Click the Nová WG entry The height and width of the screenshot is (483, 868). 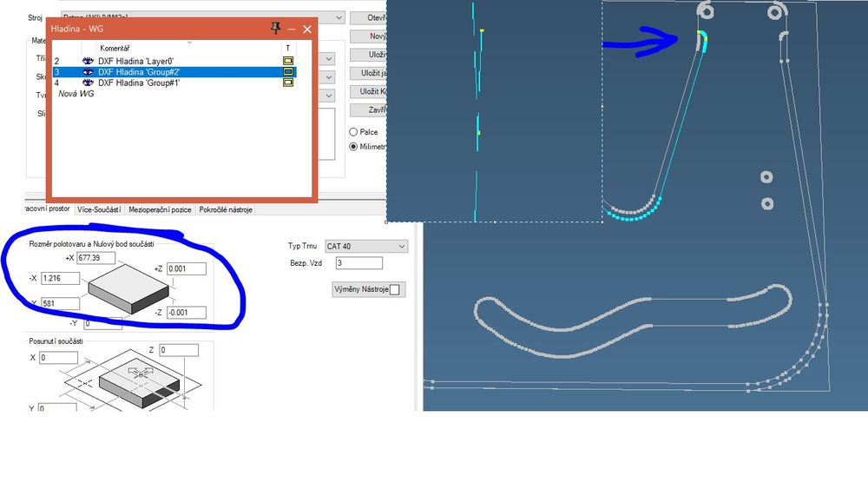[76, 94]
